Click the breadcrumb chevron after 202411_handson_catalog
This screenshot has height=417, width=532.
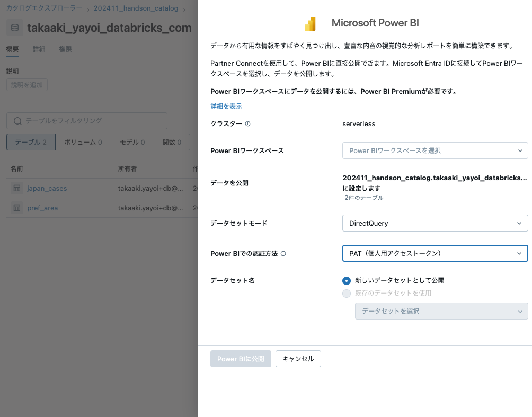coord(185,8)
